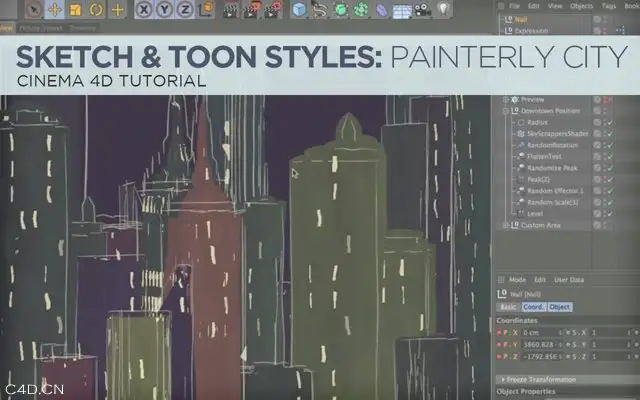Open Attribute Manager Mode menu
The image size is (640, 400).
tap(517, 280)
